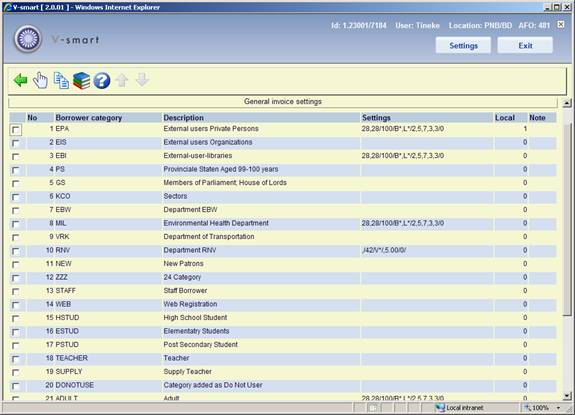
Task: Select 'External users Private Persons' description
Action: [211, 129]
